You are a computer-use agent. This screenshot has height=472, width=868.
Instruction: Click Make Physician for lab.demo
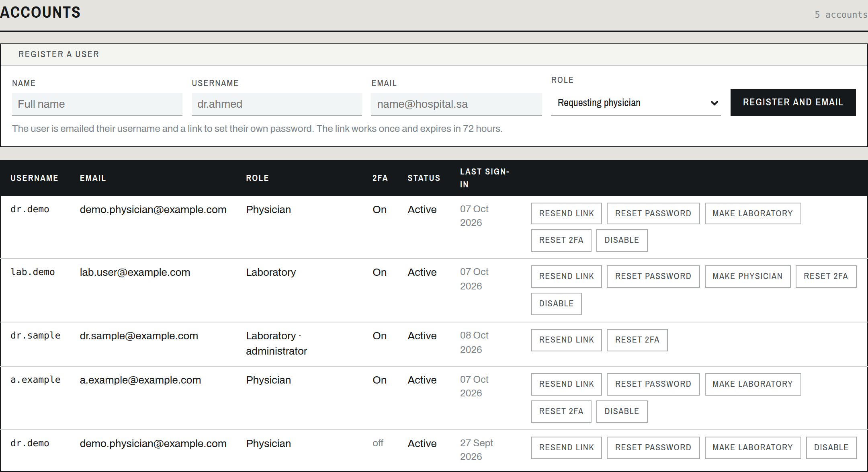click(747, 276)
